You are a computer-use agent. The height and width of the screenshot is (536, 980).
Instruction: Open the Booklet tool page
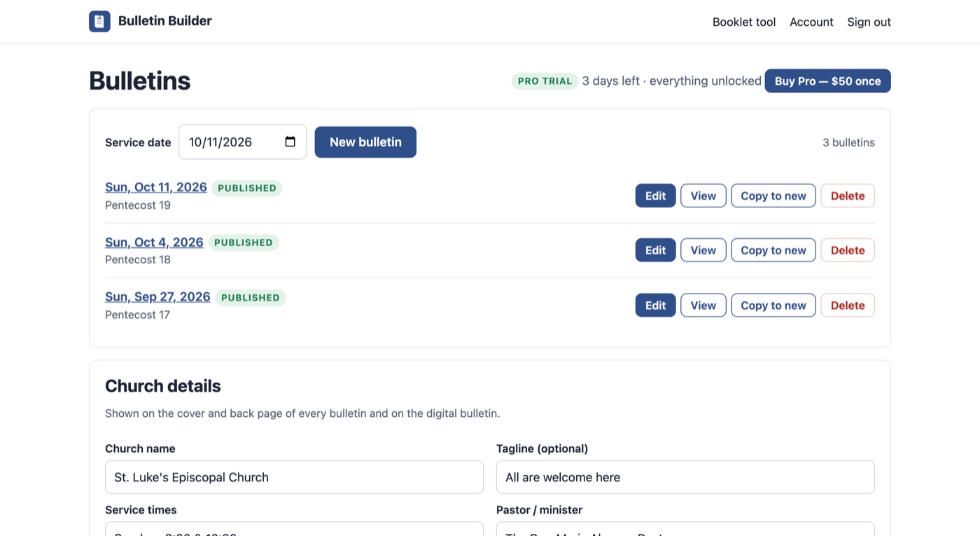744,22
